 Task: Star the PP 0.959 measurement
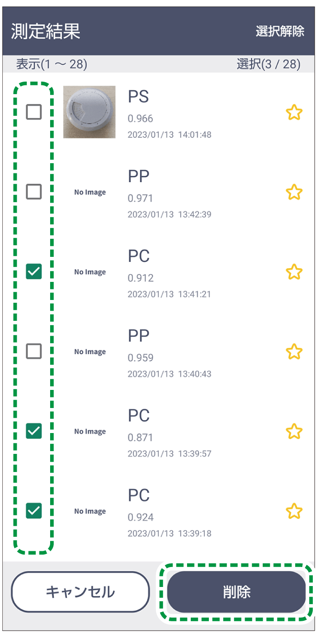[294, 351]
